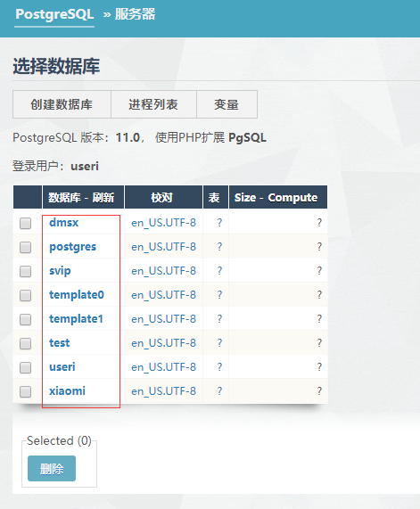Click the 数据库 column header text
420x509 pixels.
click(x=64, y=197)
